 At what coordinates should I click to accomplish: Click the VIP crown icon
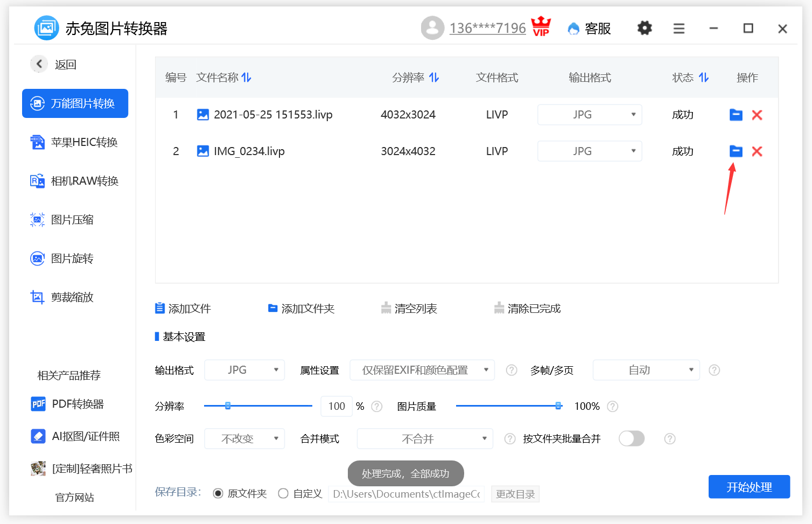541,26
